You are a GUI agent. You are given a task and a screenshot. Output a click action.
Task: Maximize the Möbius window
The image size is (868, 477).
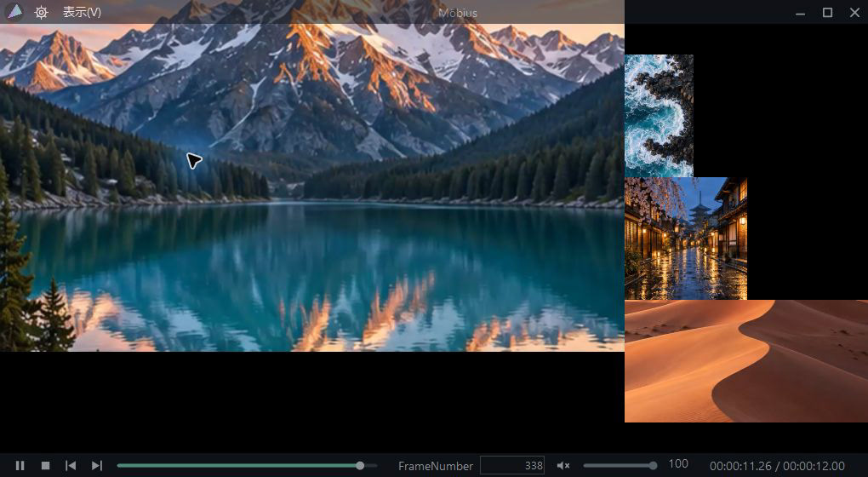(x=828, y=12)
